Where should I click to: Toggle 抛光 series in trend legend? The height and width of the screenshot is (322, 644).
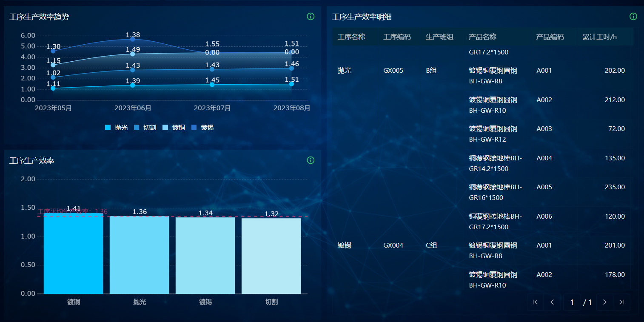point(116,128)
